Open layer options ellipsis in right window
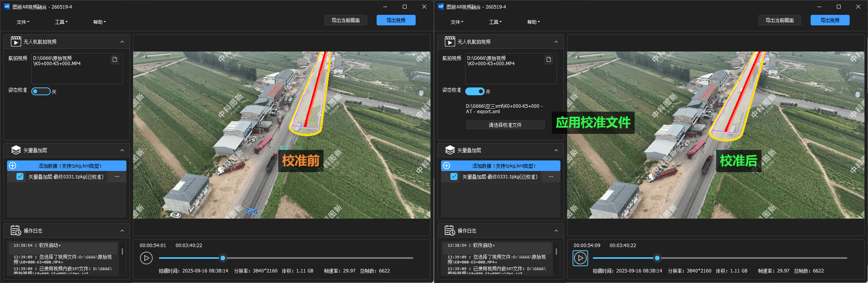Viewport: 868px width, 283px height. coord(551,177)
